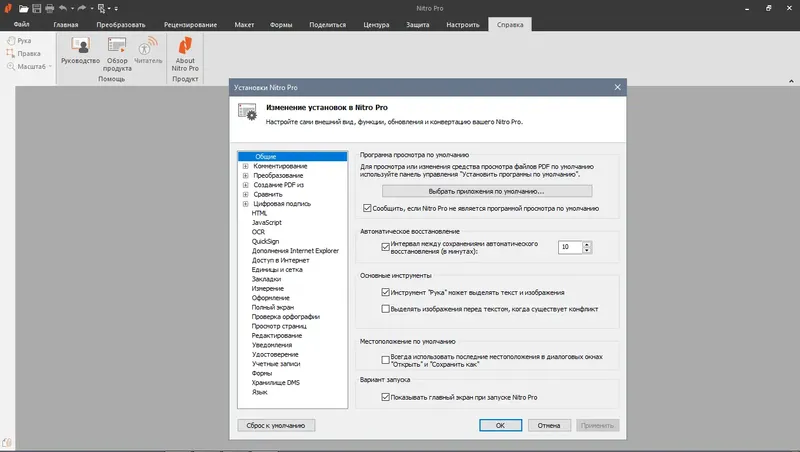Save the document using the floppy disk icon
The image size is (800, 452).
37,8
